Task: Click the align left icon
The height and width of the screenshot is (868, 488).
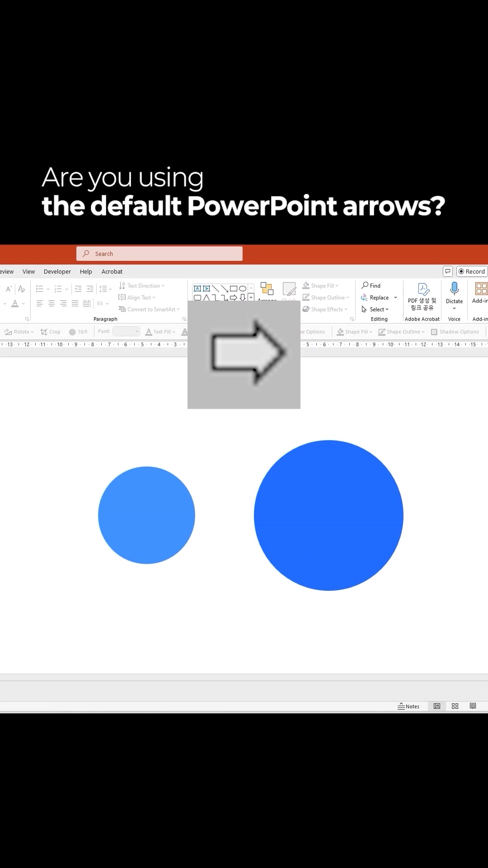Action: 40,303
